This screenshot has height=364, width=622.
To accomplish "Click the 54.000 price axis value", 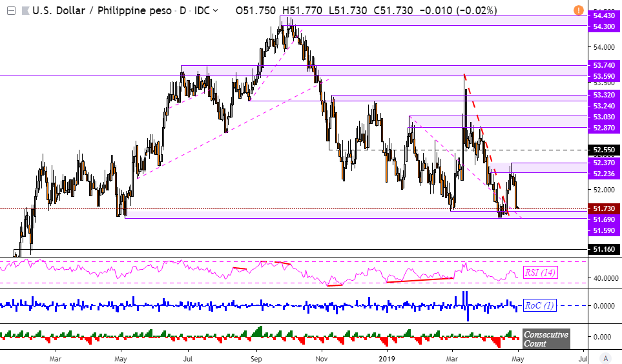I will pos(604,47).
